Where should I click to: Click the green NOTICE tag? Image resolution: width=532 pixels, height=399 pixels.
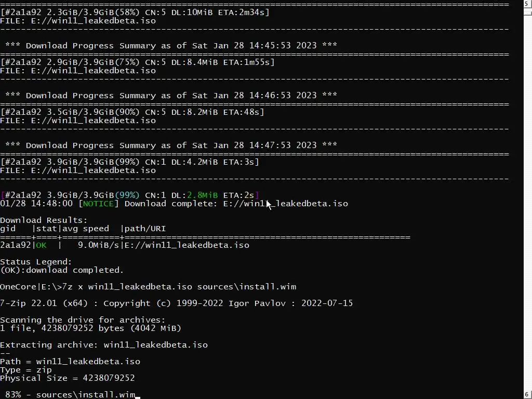[98, 204]
